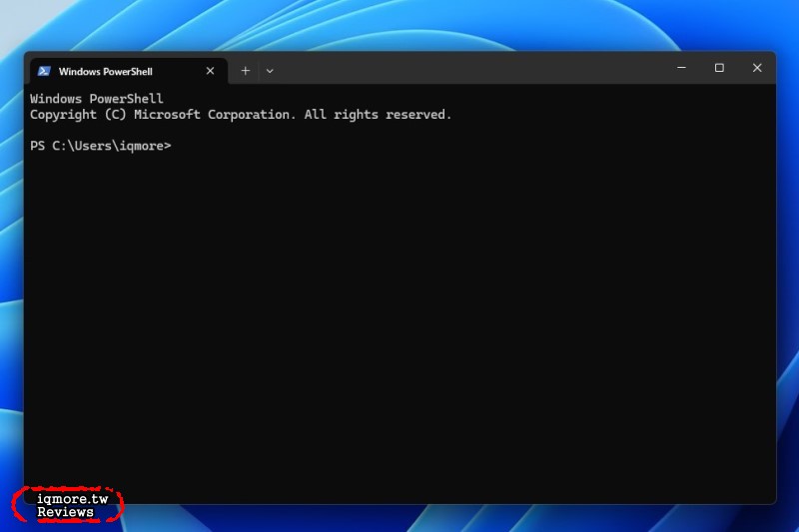Click the PS C:\Users\iqmore> prompt line

click(101, 146)
